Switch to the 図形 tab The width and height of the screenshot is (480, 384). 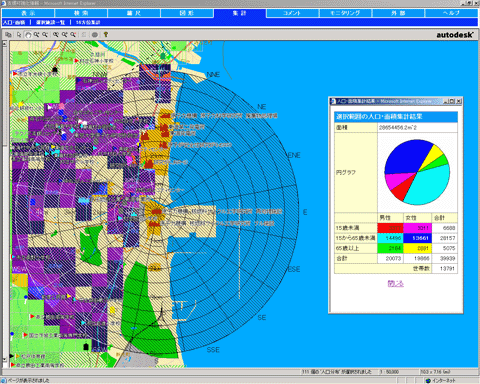[187, 13]
